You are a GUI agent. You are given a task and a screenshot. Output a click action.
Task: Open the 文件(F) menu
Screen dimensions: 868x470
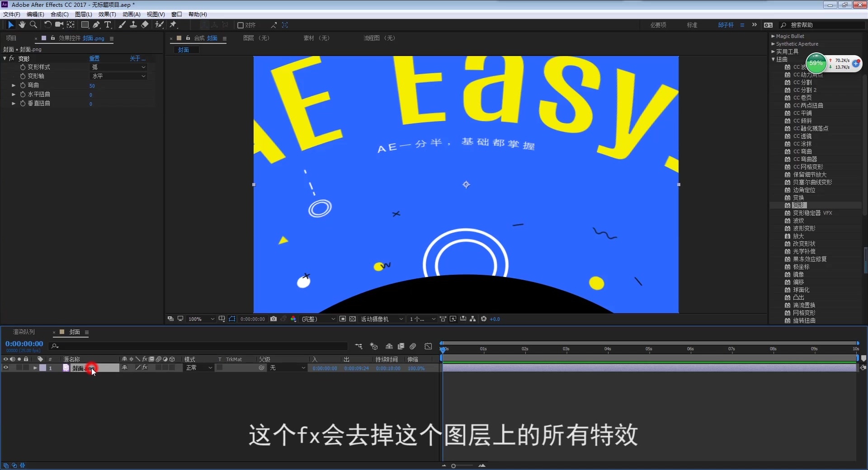point(12,14)
